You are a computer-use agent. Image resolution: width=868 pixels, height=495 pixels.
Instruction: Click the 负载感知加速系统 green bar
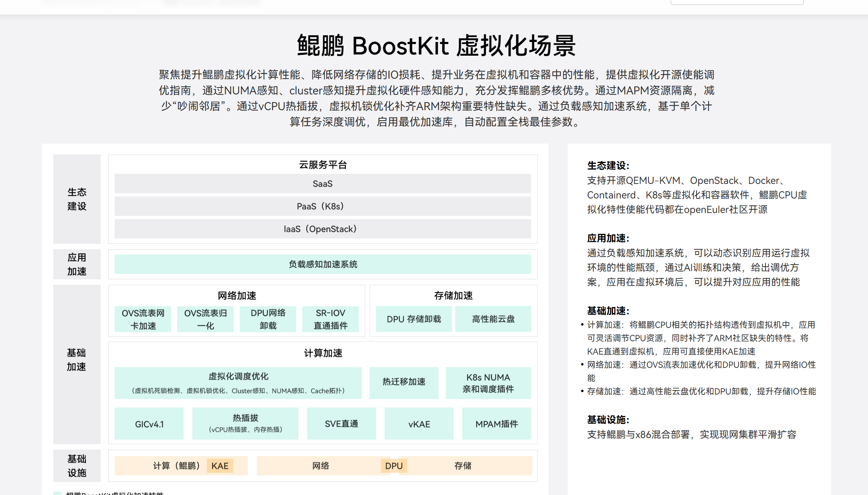(322, 264)
